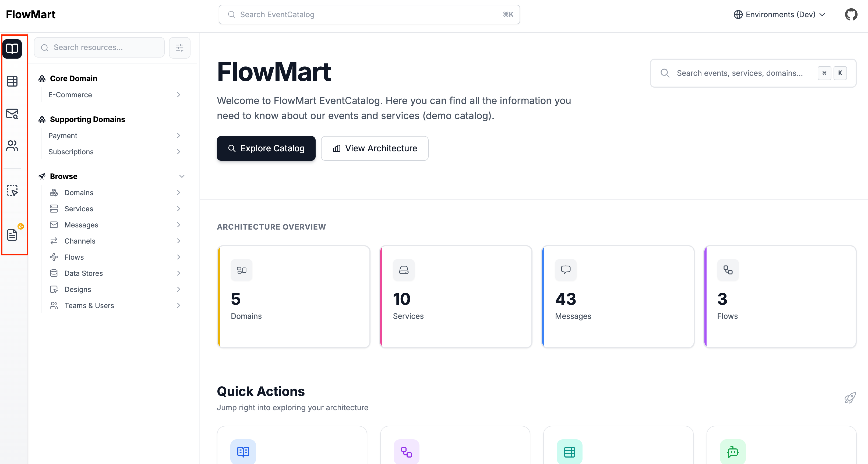Open the table view sidebar icon

click(x=12, y=81)
